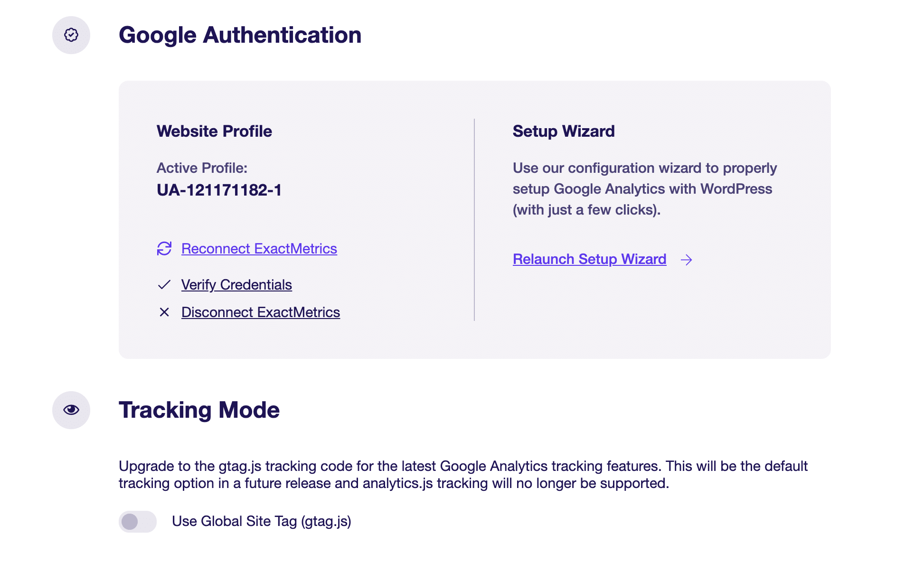Open the Reconnect ExactMetrics link
The height and width of the screenshot is (582, 924).
259,249
